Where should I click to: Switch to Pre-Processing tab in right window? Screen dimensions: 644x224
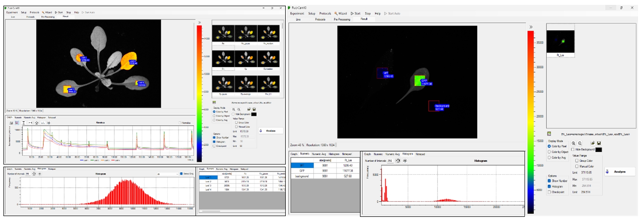tap(342, 19)
